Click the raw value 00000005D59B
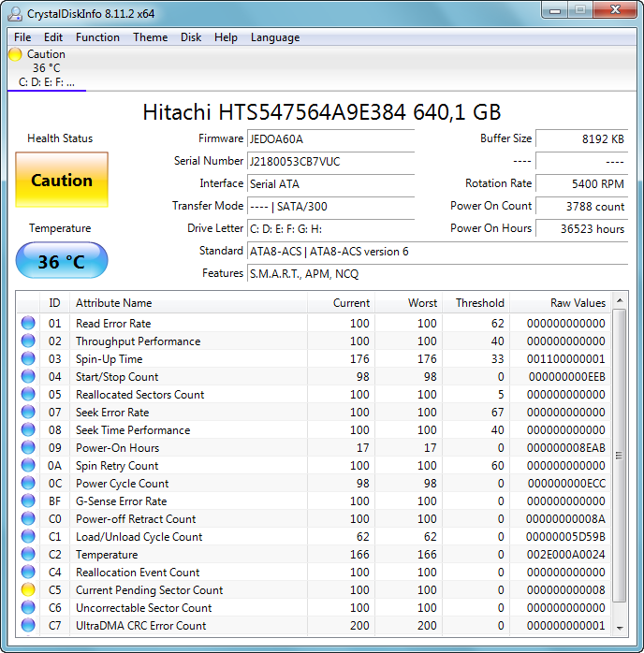644x653 pixels. tap(565, 536)
